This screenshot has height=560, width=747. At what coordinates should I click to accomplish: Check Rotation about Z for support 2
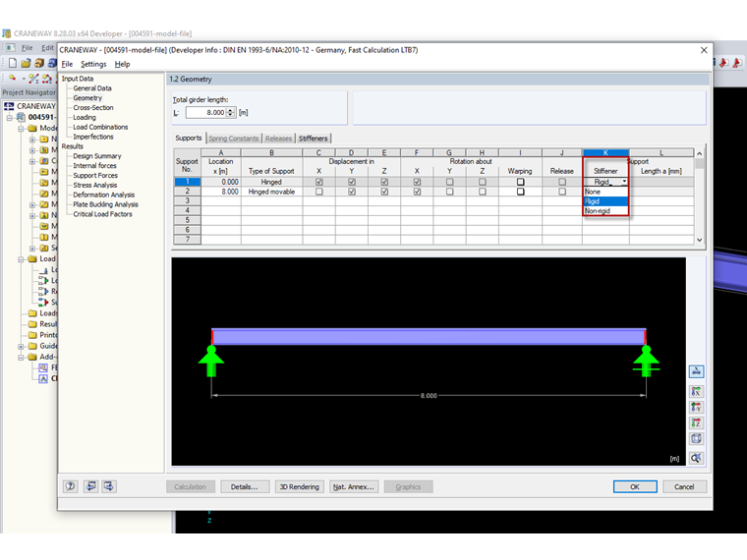tap(483, 192)
